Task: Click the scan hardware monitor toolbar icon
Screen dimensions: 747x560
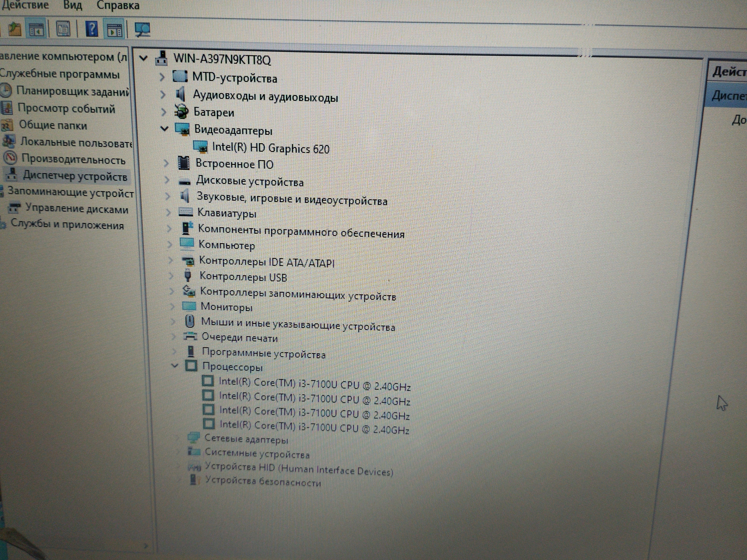Action: pos(142,30)
